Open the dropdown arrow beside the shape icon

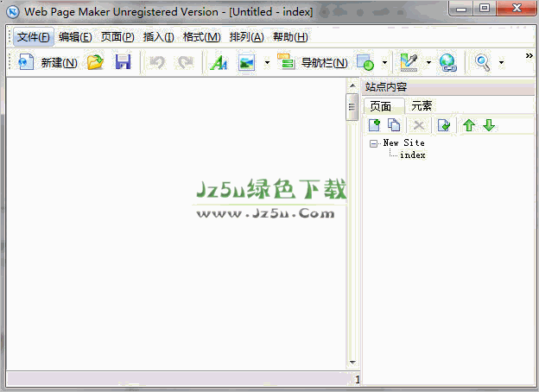click(384, 62)
